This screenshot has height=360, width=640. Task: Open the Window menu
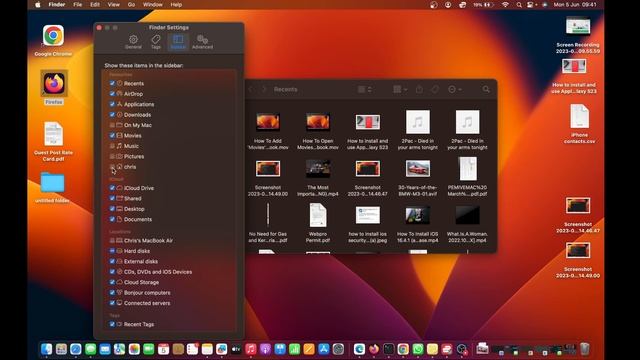point(153,5)
